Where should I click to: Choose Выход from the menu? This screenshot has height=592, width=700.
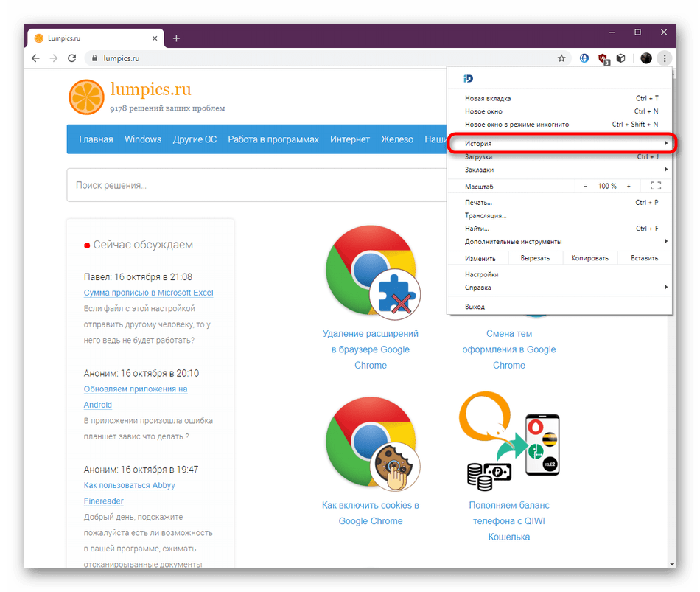pyautogui.click(x=560, y=307)
